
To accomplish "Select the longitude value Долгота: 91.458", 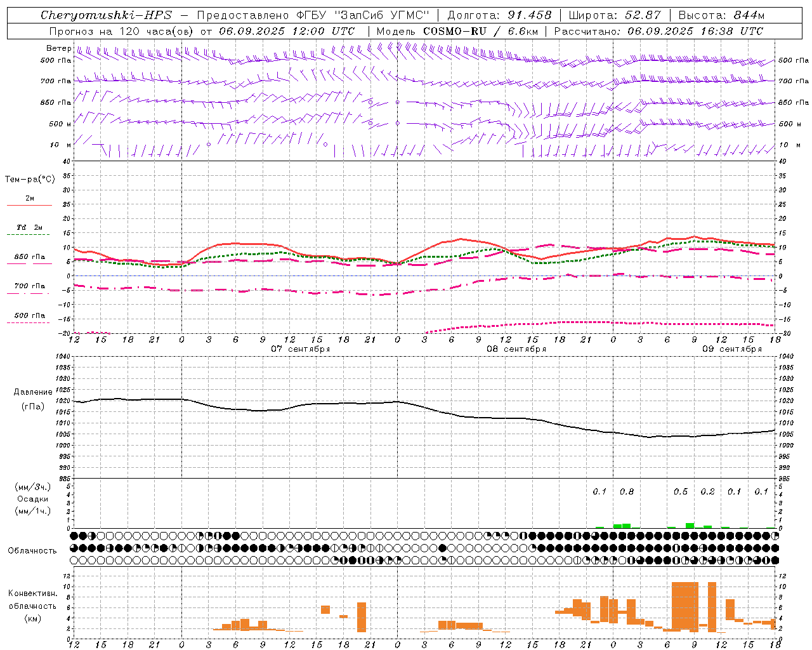I will point(500,15).
